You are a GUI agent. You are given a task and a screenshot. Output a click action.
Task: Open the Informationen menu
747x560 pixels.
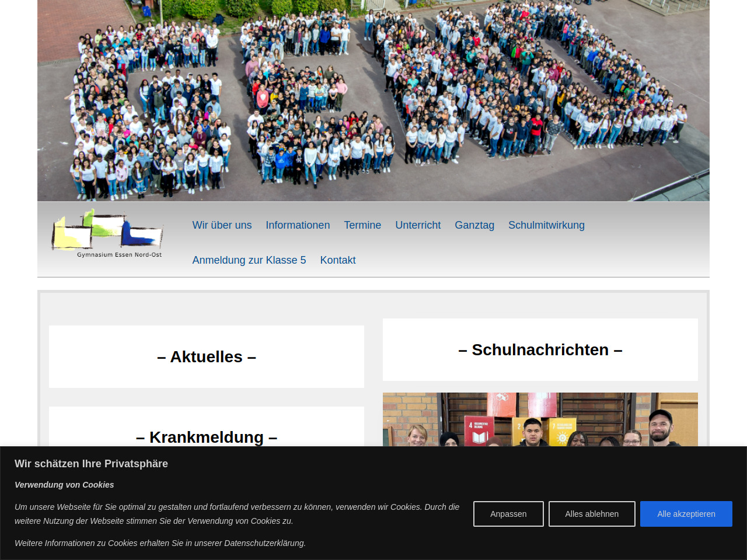click(x=298, y=225)
